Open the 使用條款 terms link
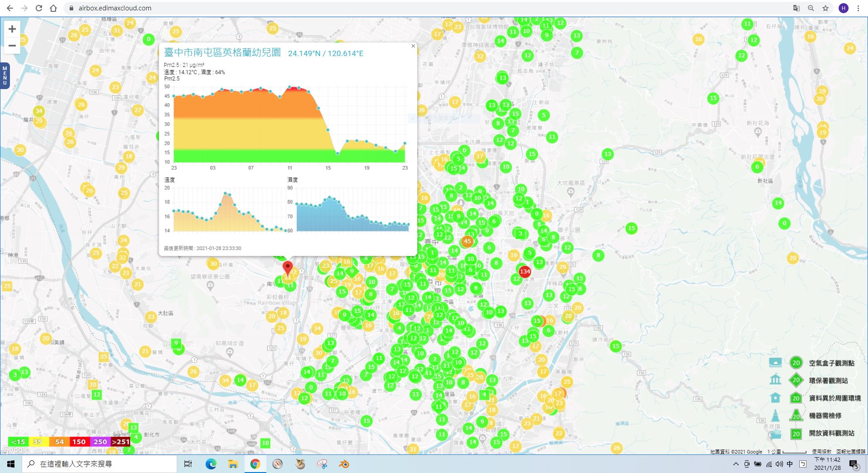 click(x=821, y=451)
